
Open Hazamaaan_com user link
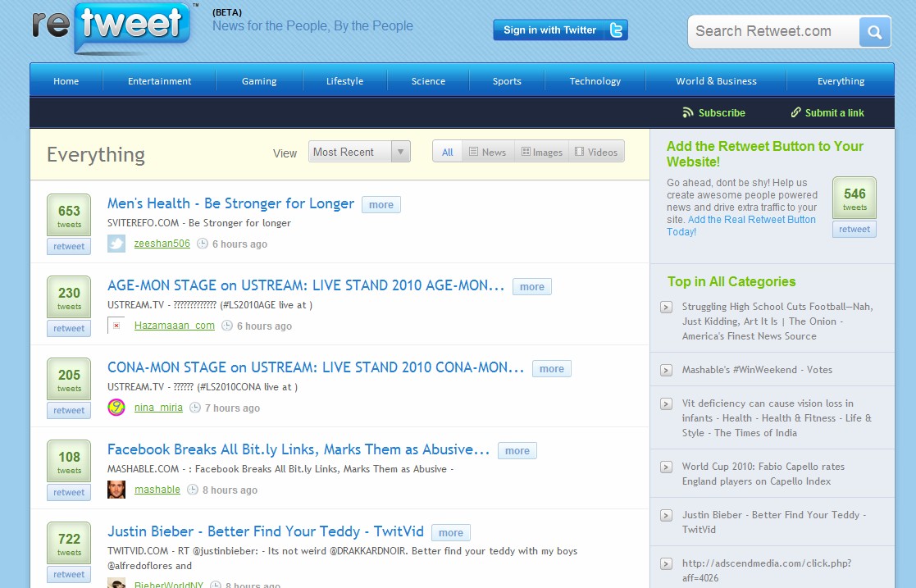pyautogui.click(x=174, y=326)
